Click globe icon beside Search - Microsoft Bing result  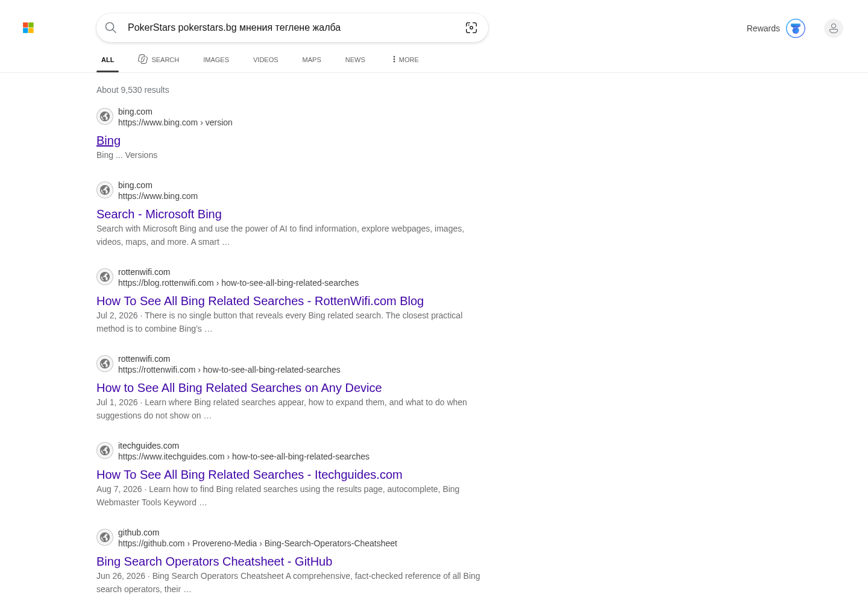coord(105,190)
